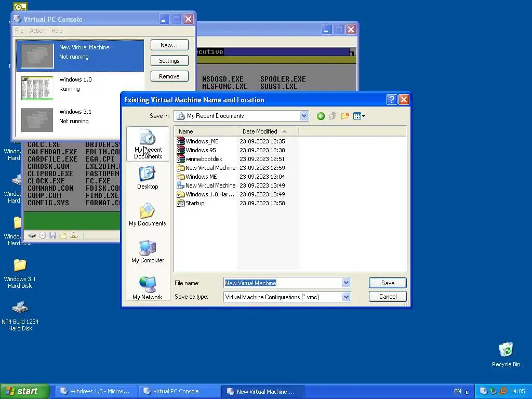The height and width of the screenshot is (399, 532).
Task: Open My Computer in places bar
Action: pos(148,252)
